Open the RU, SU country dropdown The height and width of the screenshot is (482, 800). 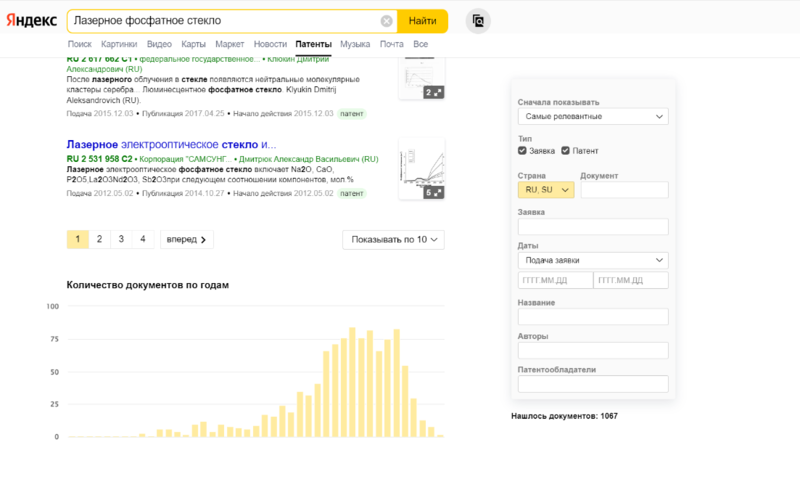click(546, 190)
